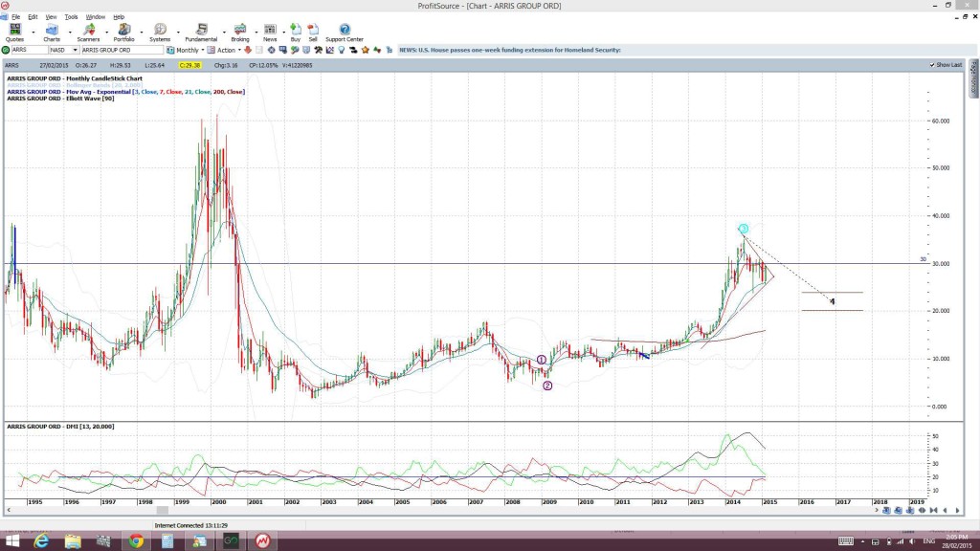Expand the Quotes dropdown arrow
Viewport: 980px width, 551px height.
tap(33, 33)
